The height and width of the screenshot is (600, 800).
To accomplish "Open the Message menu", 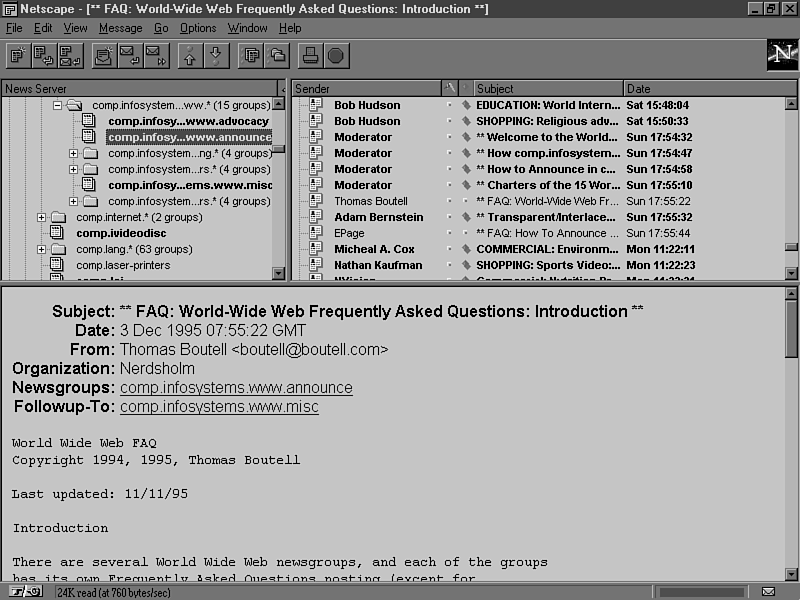I will pyautogui.click(x=120, y=28).
